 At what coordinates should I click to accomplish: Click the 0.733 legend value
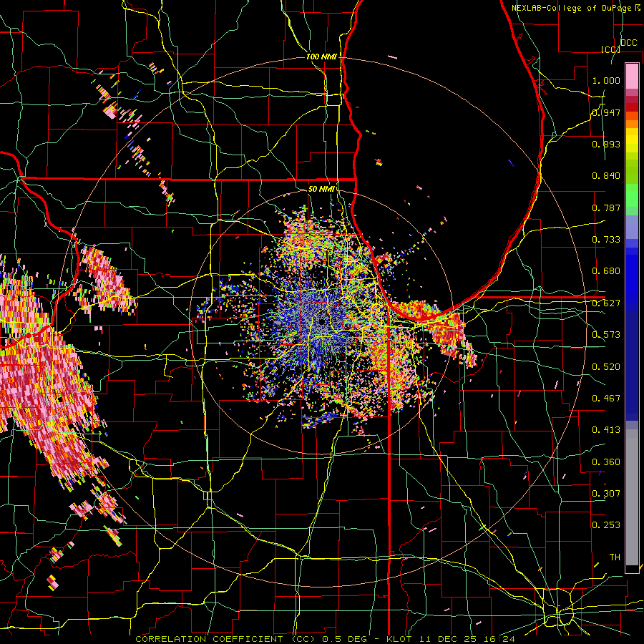pos(606,240)
